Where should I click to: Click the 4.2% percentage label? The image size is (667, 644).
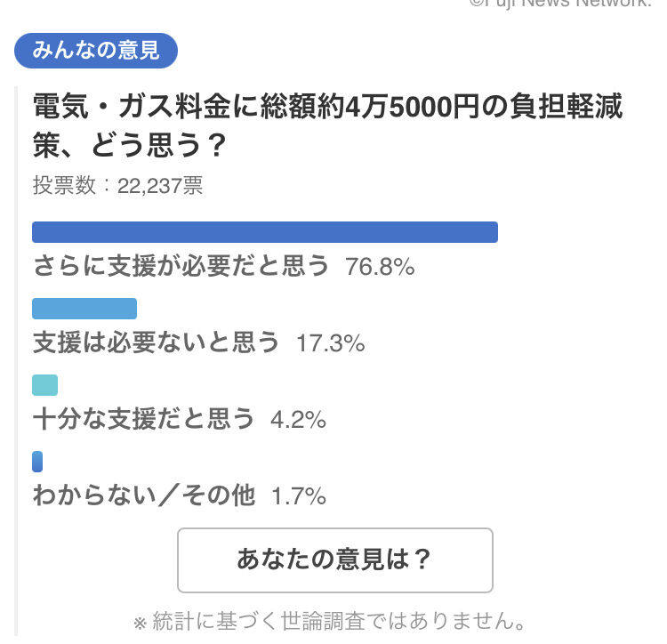tap(298, 420)
